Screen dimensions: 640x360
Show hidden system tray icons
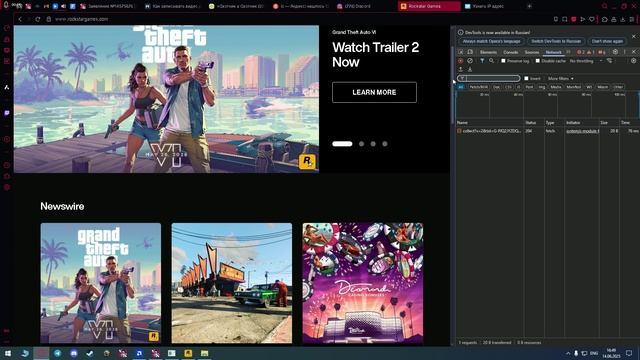(x=568, y=353)
